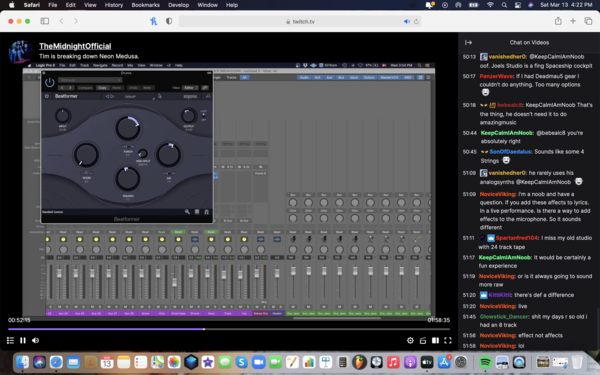Open Spotlight search in menu bar
This screenshot has height=375, width=600.
504,5
